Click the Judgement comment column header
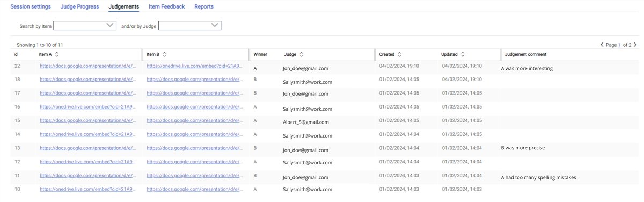The width and height of the screenshot is (644, 202). click(x=526, y=54)
